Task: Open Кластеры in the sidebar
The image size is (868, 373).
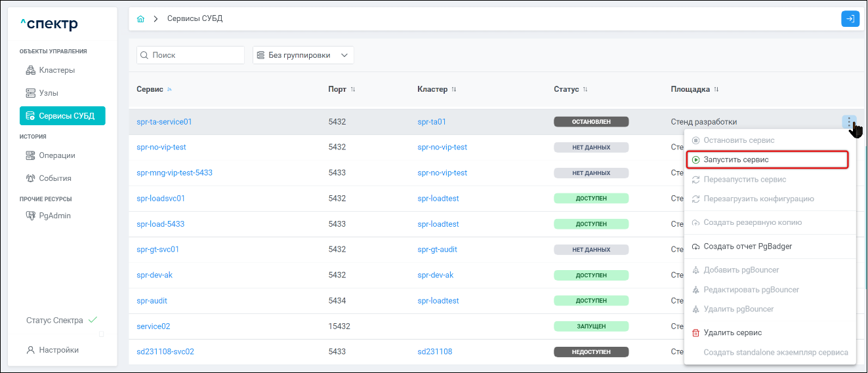Action: tap(56, 70)
